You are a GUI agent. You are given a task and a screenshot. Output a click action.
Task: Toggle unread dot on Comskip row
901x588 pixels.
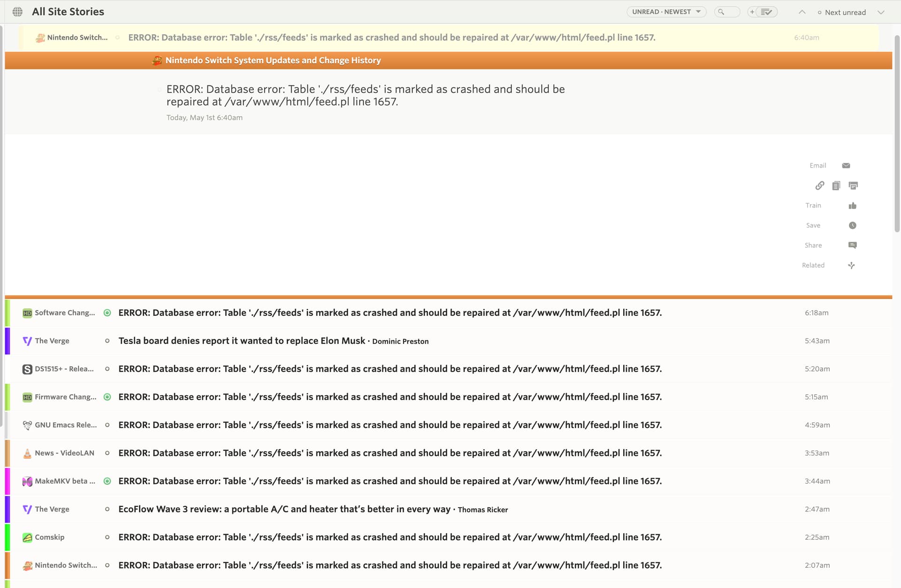pyautogui.click(x=107, y=537)
